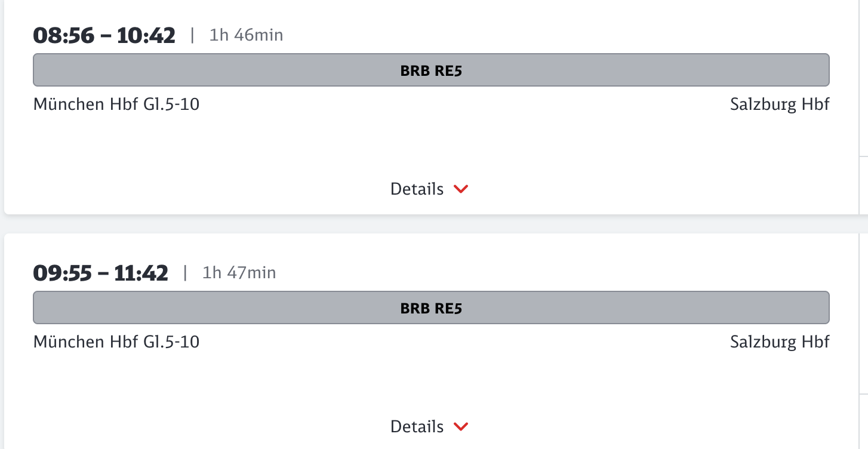The width and height of the screenshot is (868, 449).
Task: Click the red chevron beside the second Details label
Action: point(460,426)
